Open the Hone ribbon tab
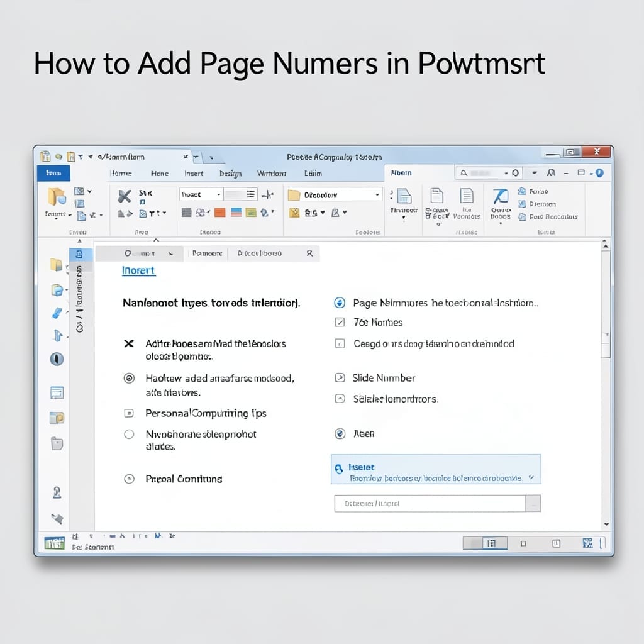 [x=159, y=174]
